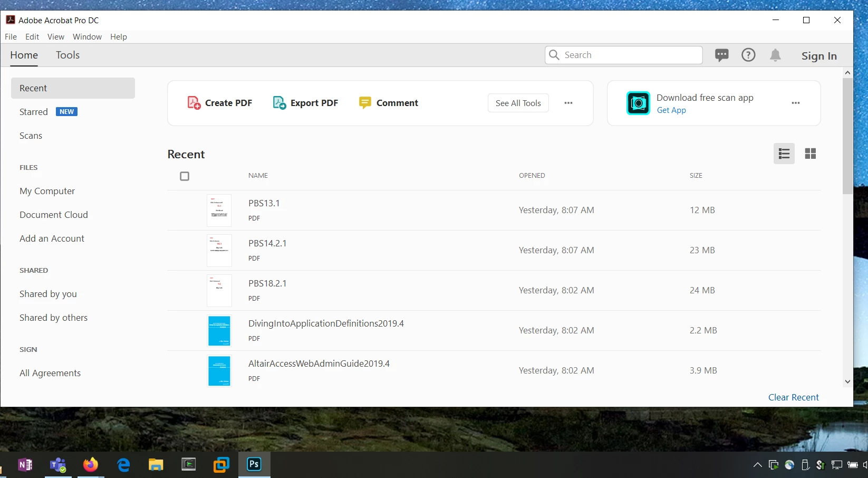Open the chat messages icon in the header
The height and width of the screenshot is (478, 868).
point(722,55)
